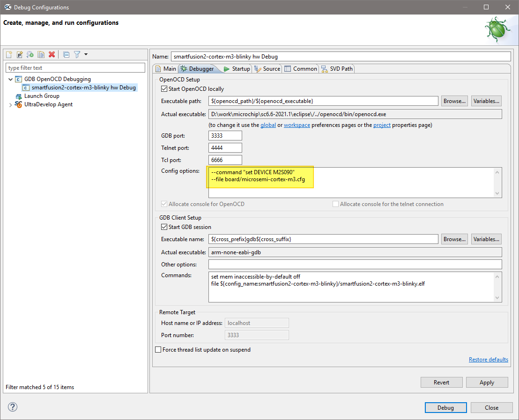The image size is (519, 420).
Task: Open the workspace preferences link
Action: pyautogui.click(x=297, y=125)
